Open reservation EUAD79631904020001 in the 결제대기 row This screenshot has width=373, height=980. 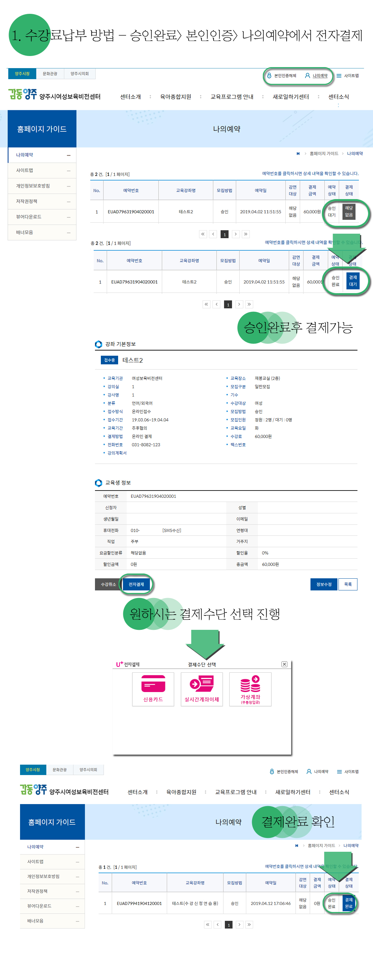[134, 282]
